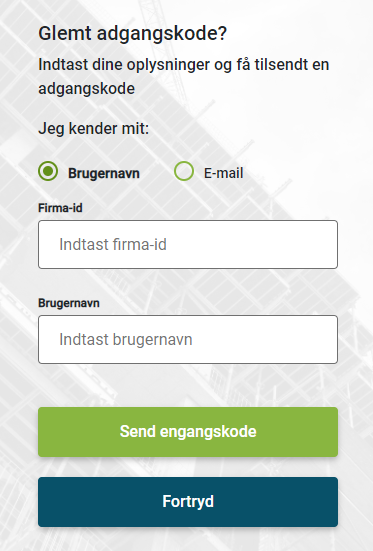The height and width of the screenshot is (551, 373).
Task: Click the bold Brugernavn radio label text
Action: coord(104,173)
